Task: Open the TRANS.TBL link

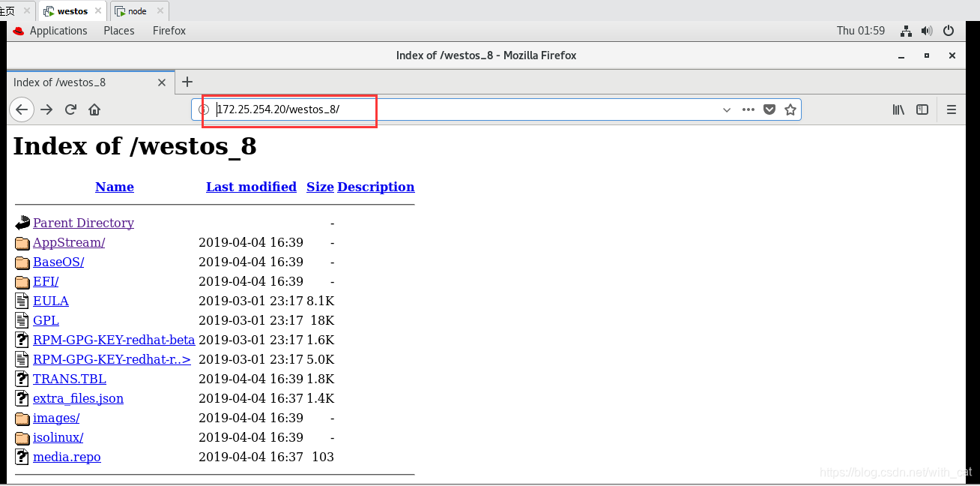Action: pyautogui.click(x=70, y=379)
